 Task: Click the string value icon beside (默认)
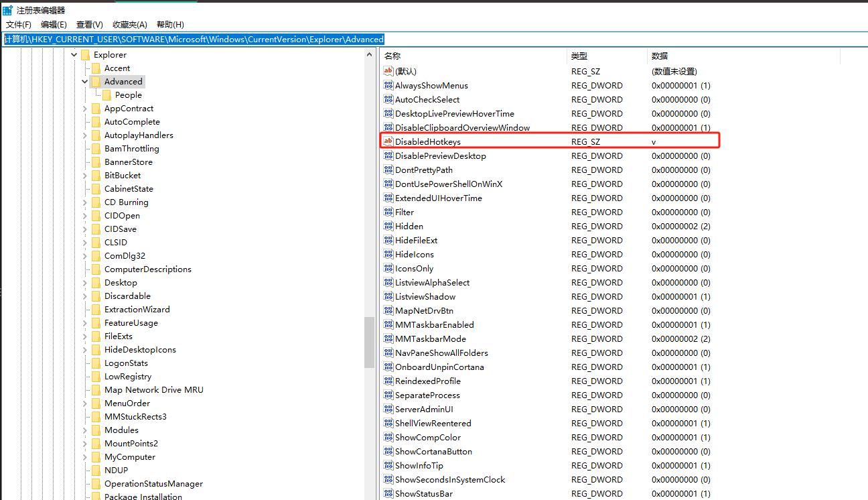388,71
